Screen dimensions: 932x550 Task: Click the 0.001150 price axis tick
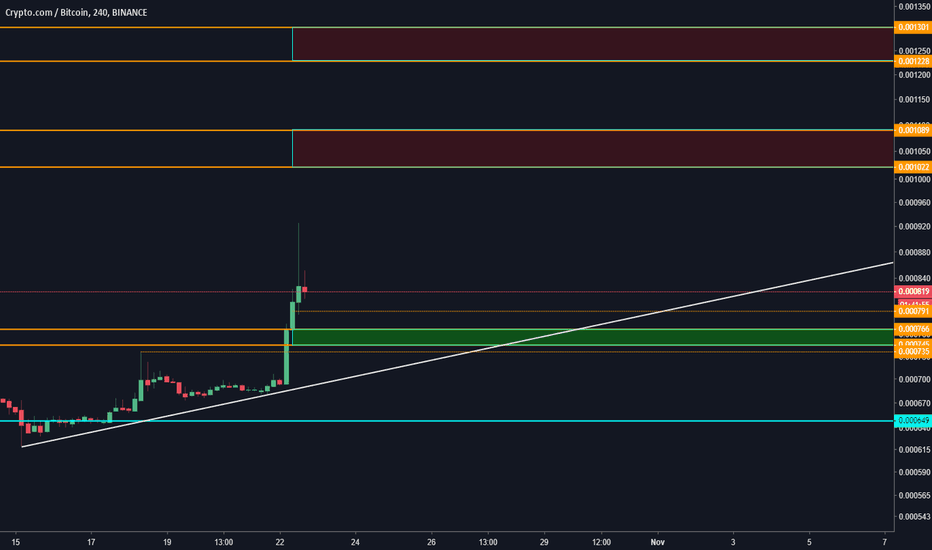pyautogui.click(x=914, y=100)
